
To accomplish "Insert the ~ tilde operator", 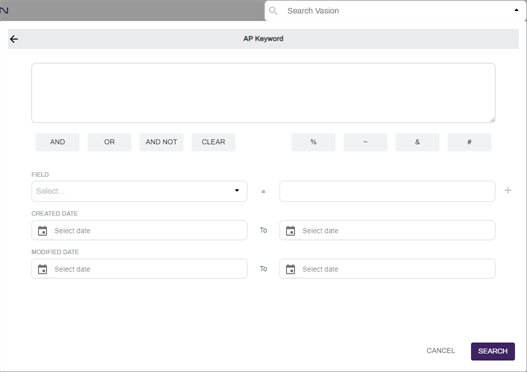I will coord(365,142).
